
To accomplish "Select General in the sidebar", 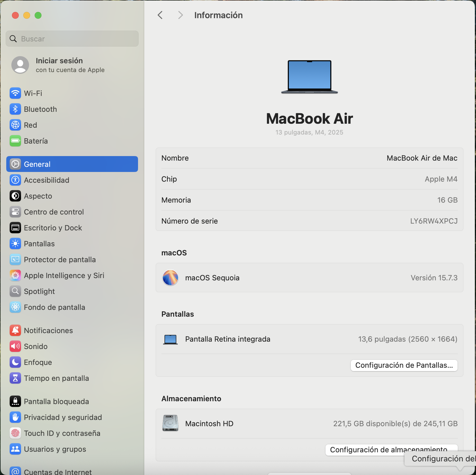I will coord(37,164).
